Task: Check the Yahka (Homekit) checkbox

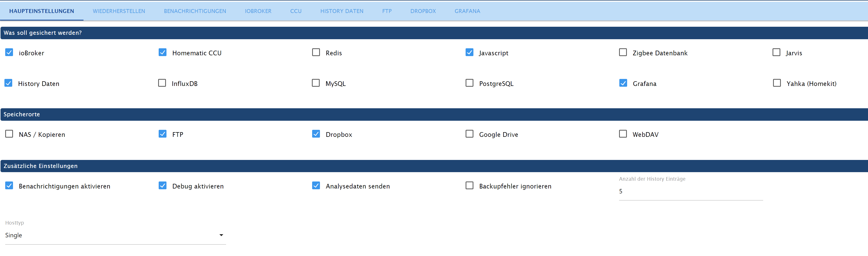Action: pyautogui.click(x=777, y=83)
